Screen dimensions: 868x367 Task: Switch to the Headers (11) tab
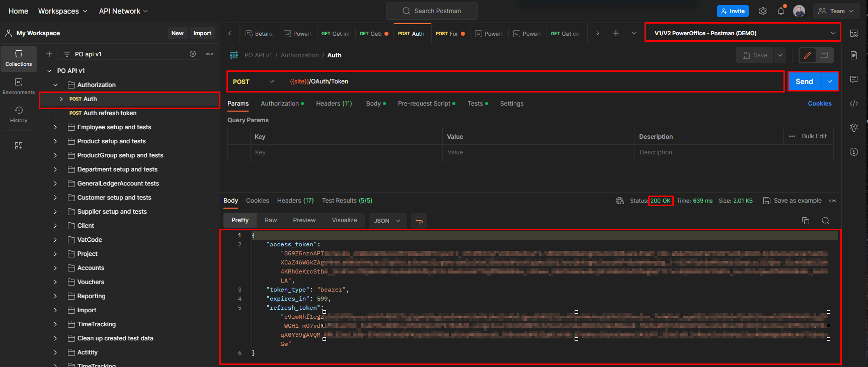tap(334, 104)
